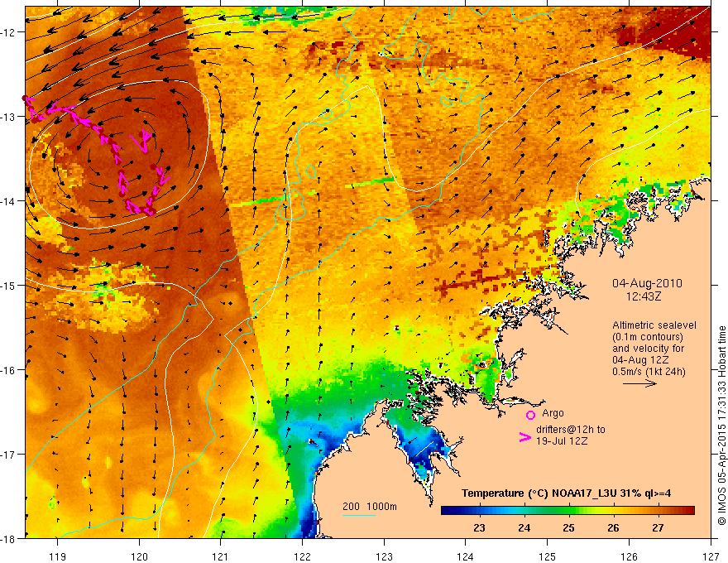This screenshot has height=563, width=728.
Task: Click the longitude label 122
Action: coord(302,556)
